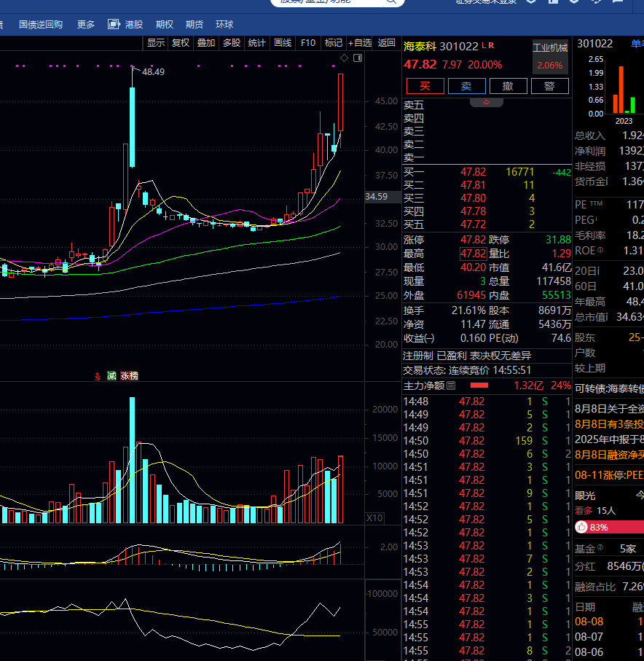Click the X10 volume scale label
Screen dimensions: 644x661
[x=374, y=518]
